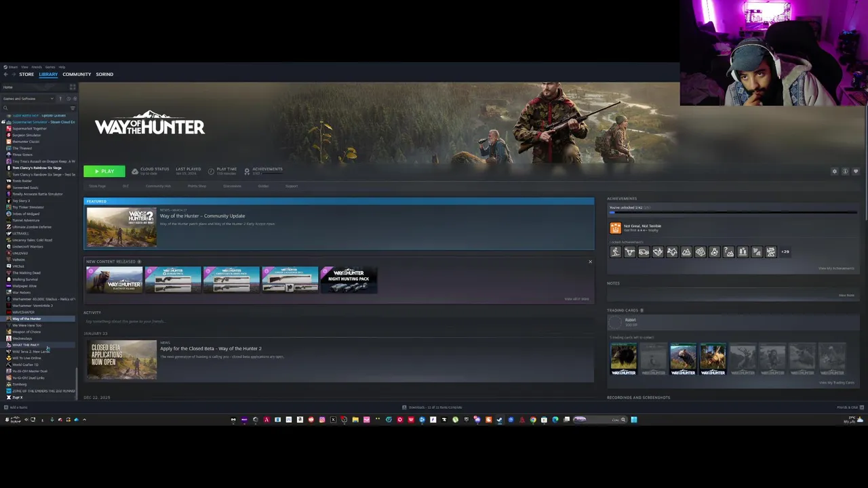Open the Games and Software filter dropdown

pos(28,99)
